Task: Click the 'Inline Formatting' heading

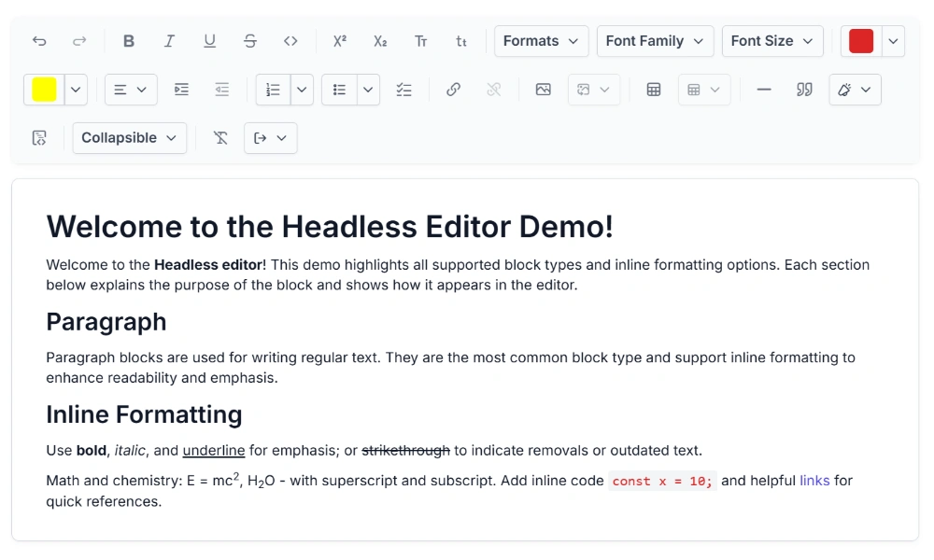Action: (144, 414)
